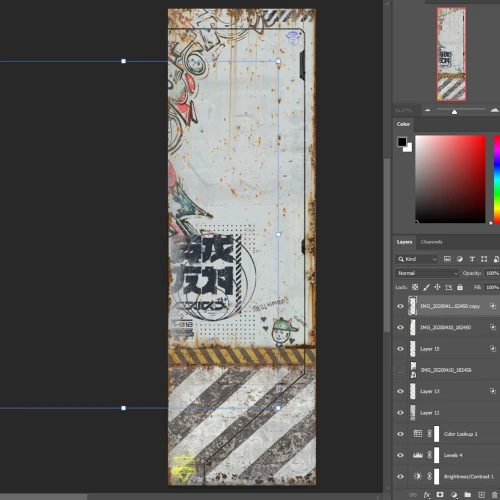Toggle visibility of Color Lookup 1
The height and width of the screenshot is (500, 500).
point(400,434)
